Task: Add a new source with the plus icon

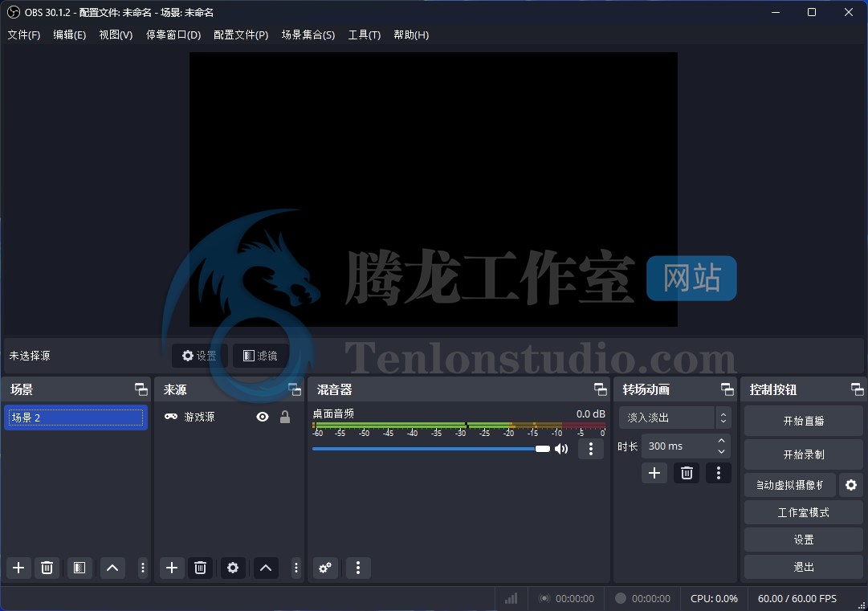Action: click(172, 568)
